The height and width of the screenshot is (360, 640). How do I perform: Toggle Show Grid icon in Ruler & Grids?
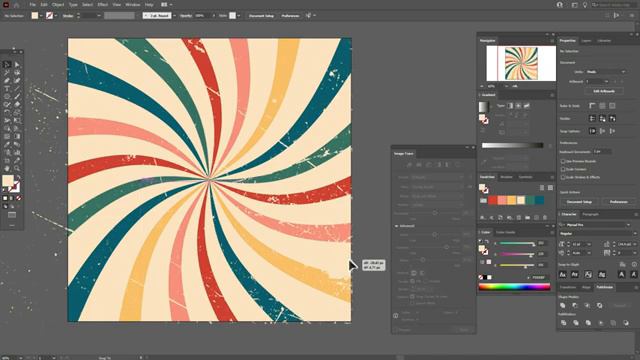[602, 106]
